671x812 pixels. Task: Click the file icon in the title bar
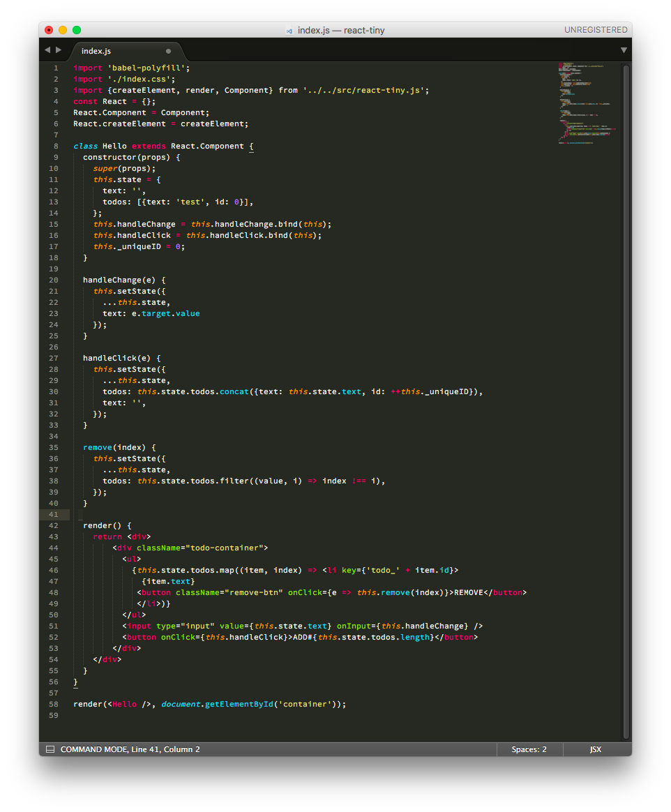289,31
